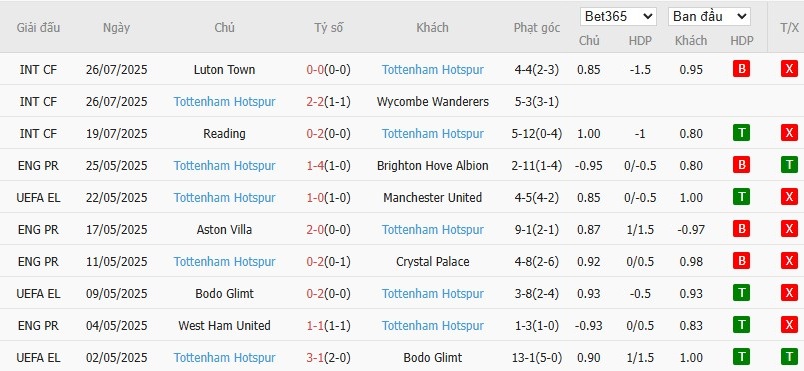Image resolution: width=804 pixels, height=371 pixels.
Task: Click the Phạt góc column header
Action: (537, 28)
